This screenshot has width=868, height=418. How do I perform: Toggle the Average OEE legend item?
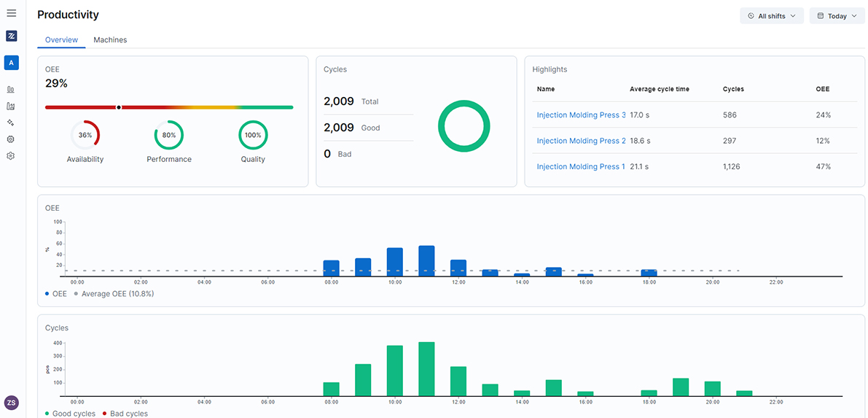tap(114, 294)
